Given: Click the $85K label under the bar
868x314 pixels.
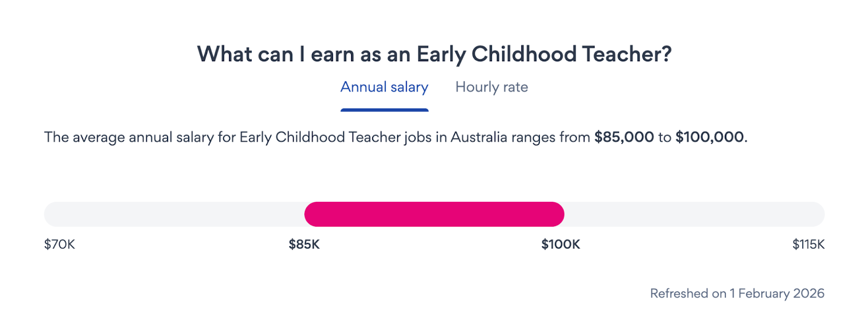Looking at the screenshot, I should (304, 245).
